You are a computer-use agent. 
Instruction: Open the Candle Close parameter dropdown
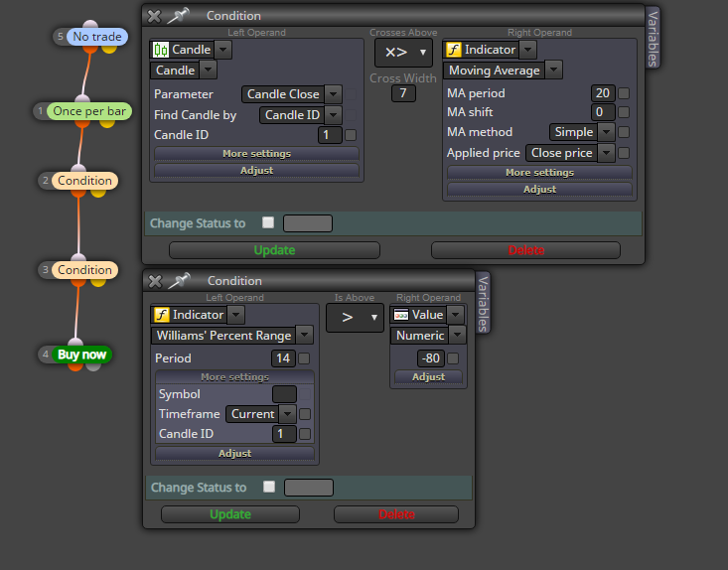tap(333, 94)
